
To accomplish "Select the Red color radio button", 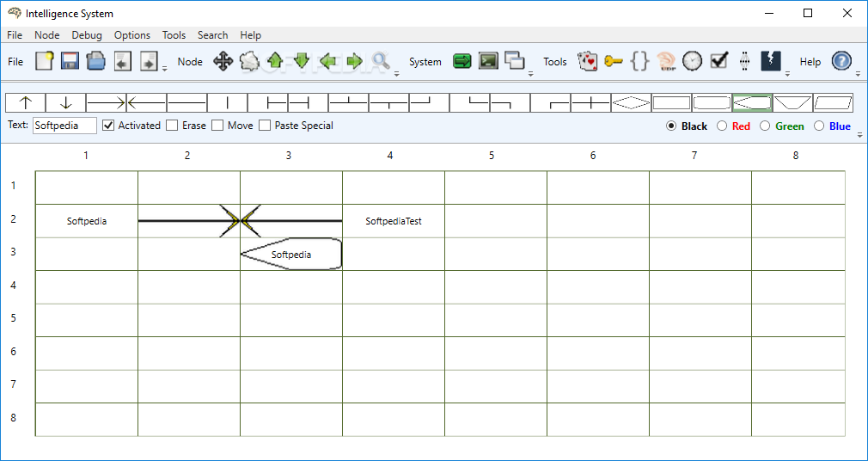I will 722,126.
